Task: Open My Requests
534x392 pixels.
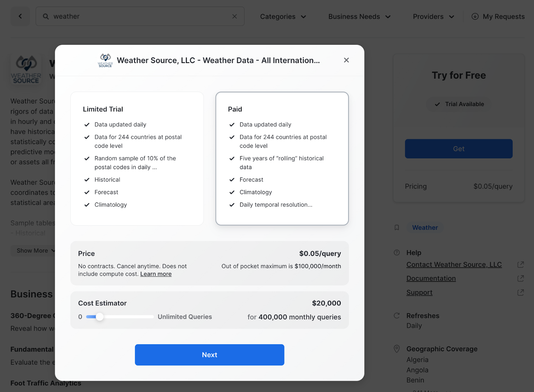Action: [498, 16]
